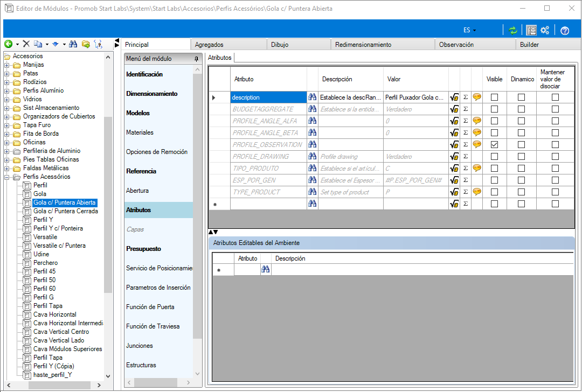Screen dimensions: 582x392
Task: Expand the Perfis Alumínio folder
Action: 6,91
